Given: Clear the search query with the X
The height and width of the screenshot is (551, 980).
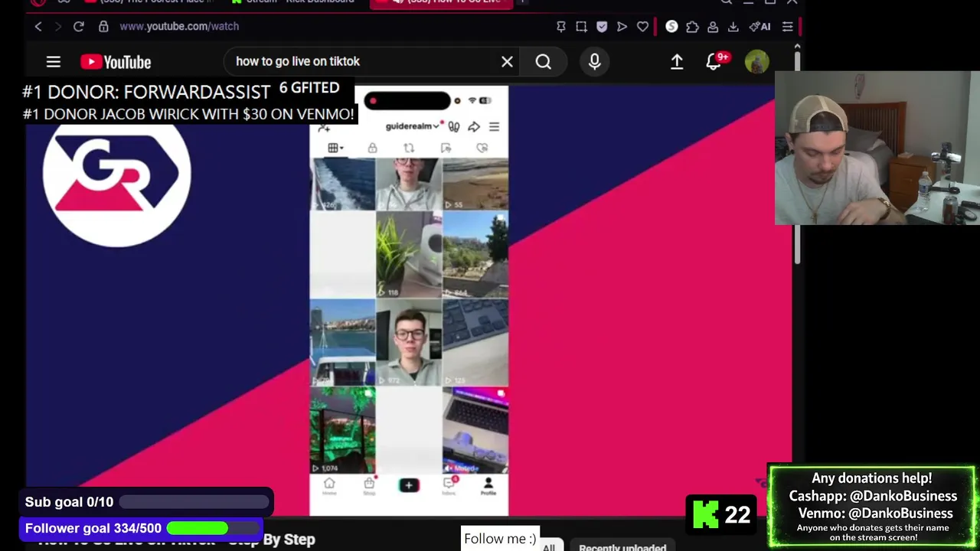Looking at the screenshot, I should click(507, 61).
